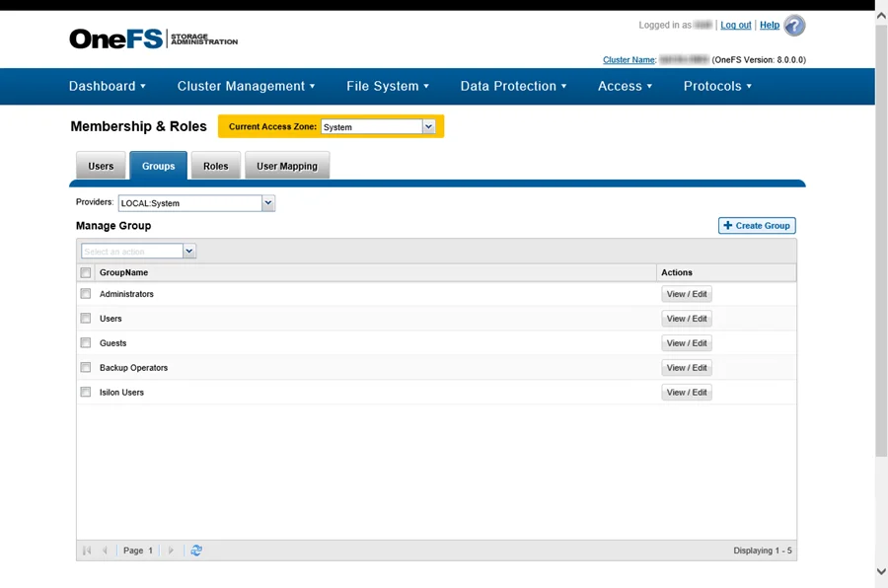
Task: Click the OneFS Storage Administration logo
Action: pyautogui.click(x=154, y=38)
